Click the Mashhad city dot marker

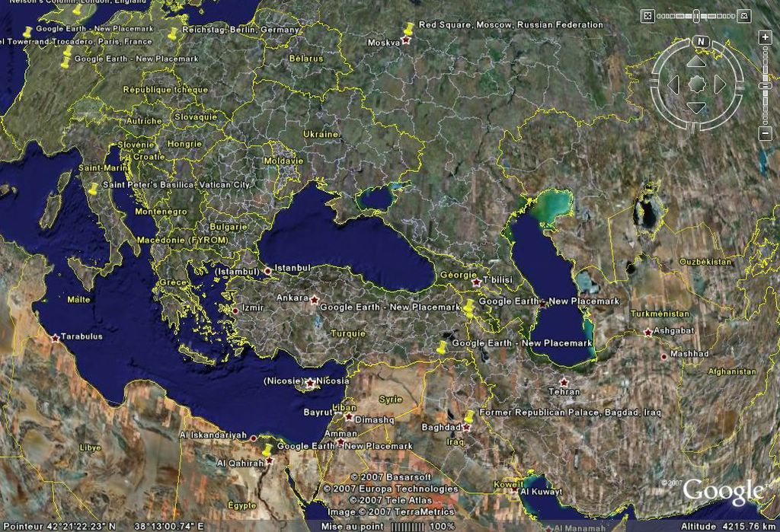click(x=663, y=356)
